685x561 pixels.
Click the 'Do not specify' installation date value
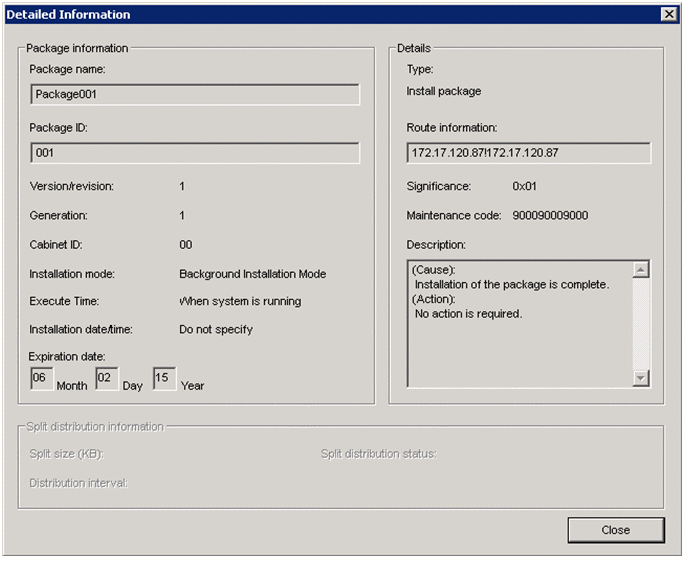click(x=216, y=329)
